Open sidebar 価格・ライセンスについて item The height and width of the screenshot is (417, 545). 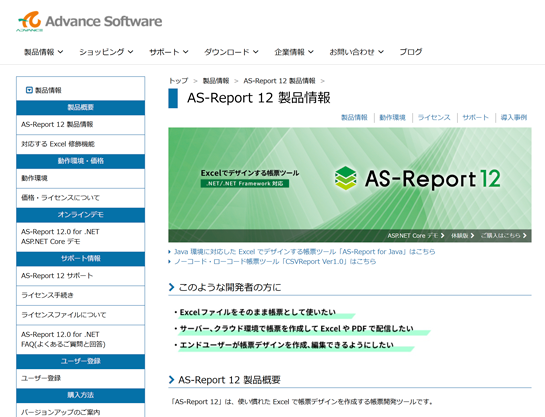point(80,198)
